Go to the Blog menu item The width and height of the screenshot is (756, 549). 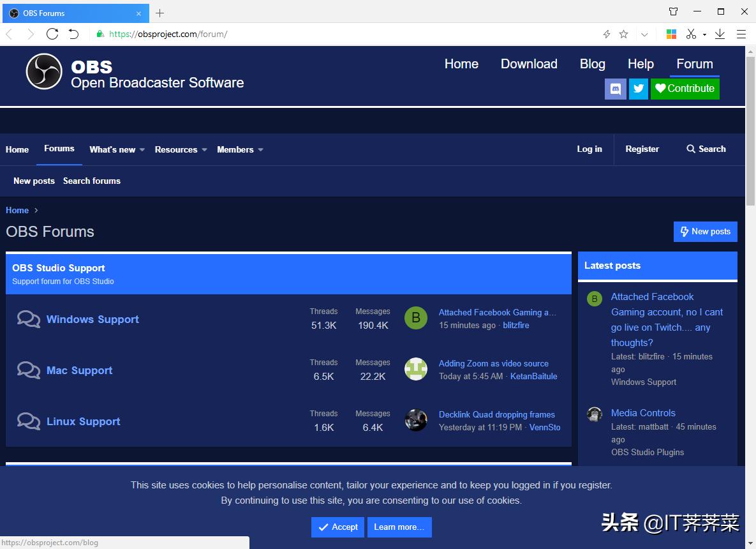tap(593, 64)
